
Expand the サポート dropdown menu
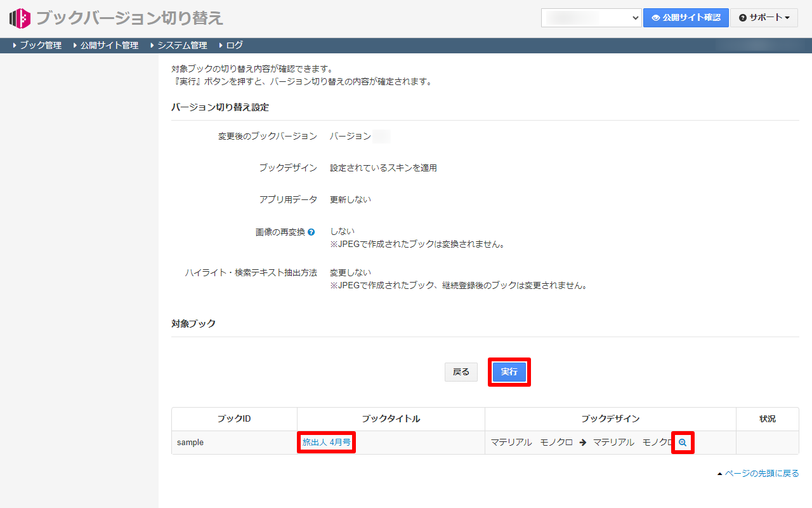764,18
